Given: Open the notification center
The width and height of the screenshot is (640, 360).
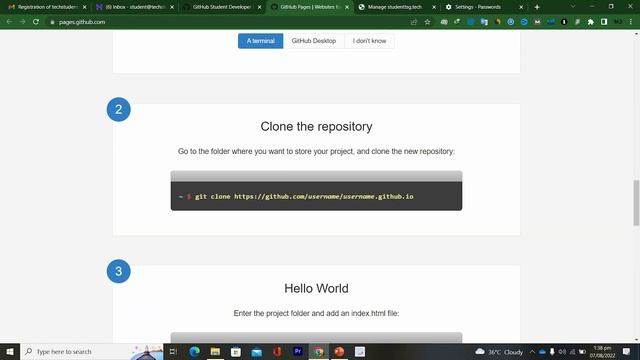Looking at the screenshot, I should (x=627, y=351).
